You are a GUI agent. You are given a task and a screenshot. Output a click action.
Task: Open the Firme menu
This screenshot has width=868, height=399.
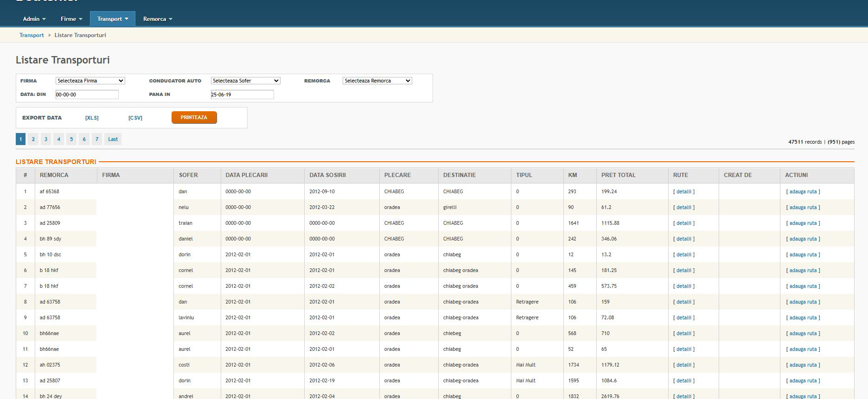tap(71, 19)
